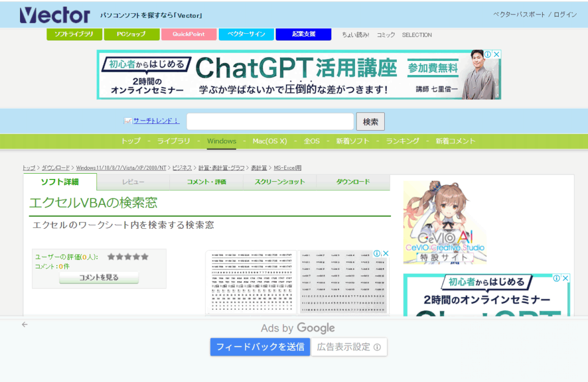The height and width of the screenshot is (382, 588).
Task: Select Mac(OS X) in green nav bar
Action: click(x=270, y=141)
